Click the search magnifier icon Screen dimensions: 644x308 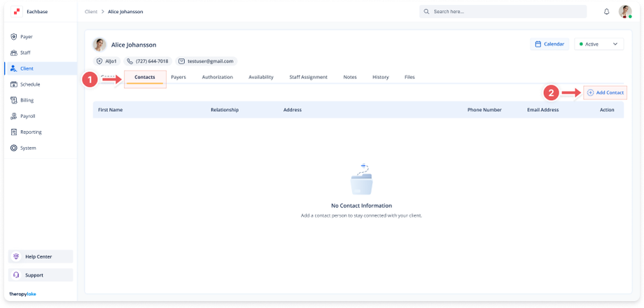pyautogui.click(x=426, y=11)
